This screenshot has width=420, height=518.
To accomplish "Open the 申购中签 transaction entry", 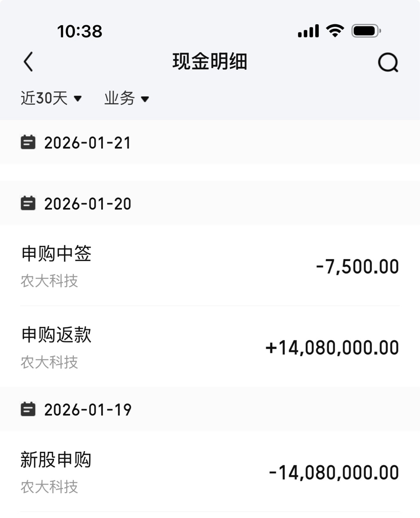I will coord(210,266).
